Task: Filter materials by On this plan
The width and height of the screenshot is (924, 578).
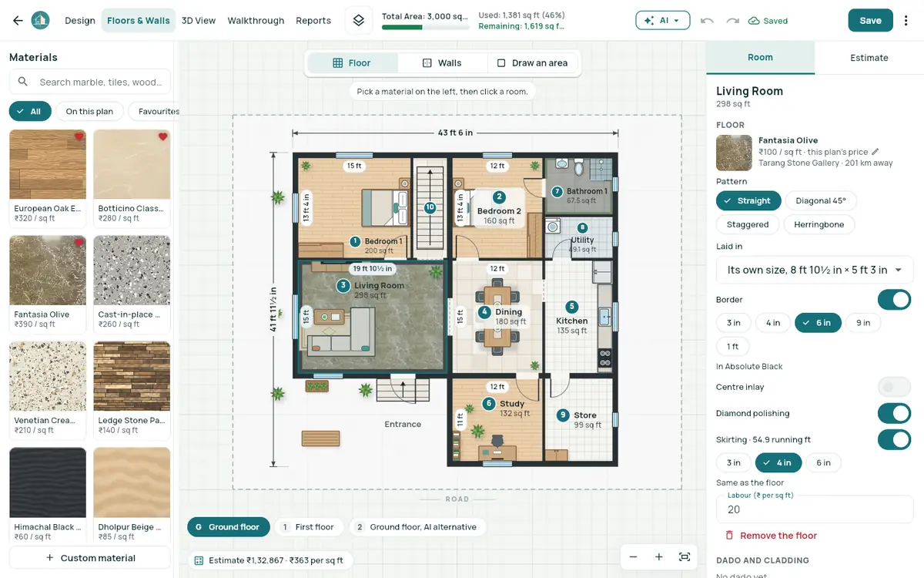Action: [x=89, y=112]
